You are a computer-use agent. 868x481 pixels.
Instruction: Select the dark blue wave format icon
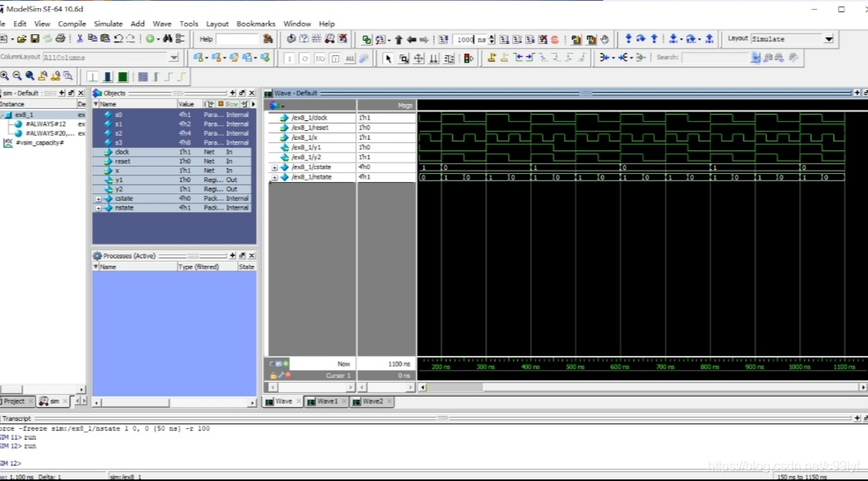108,76
